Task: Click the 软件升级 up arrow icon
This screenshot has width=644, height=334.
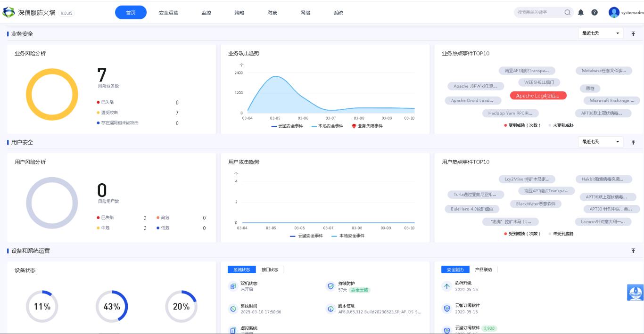Action: pos(447,286)
